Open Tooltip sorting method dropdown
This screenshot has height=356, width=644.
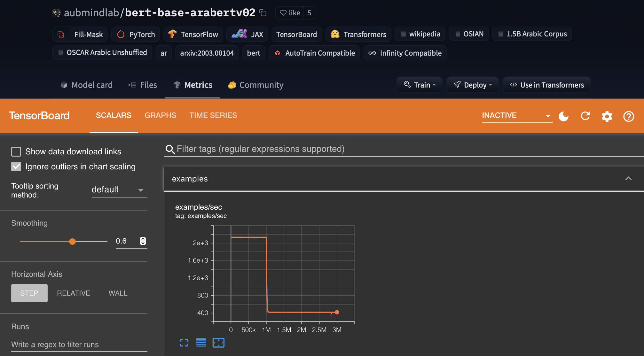[119, 190]
